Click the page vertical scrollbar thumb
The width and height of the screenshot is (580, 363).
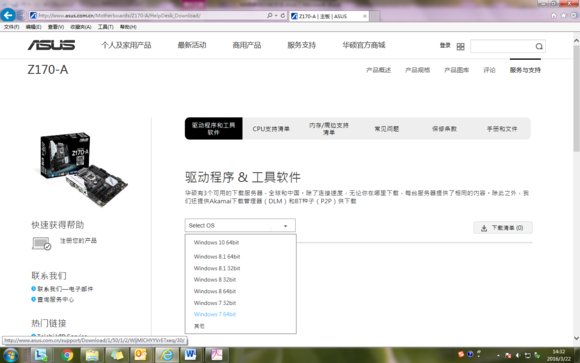coord(576,98)
